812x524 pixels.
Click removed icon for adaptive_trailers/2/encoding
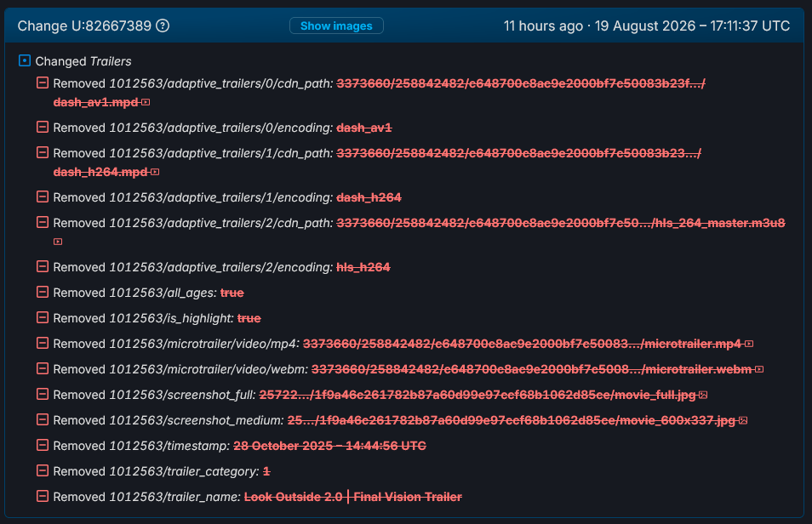pos(43,266)
